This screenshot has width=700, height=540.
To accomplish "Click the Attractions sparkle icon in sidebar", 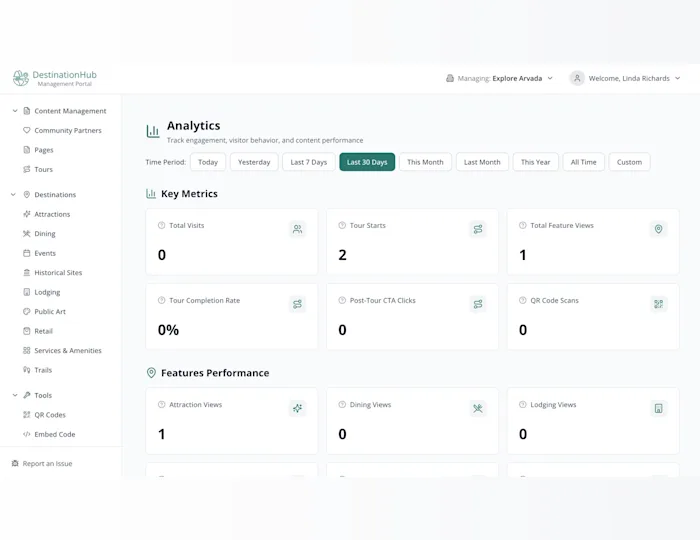I will [27, 214].
